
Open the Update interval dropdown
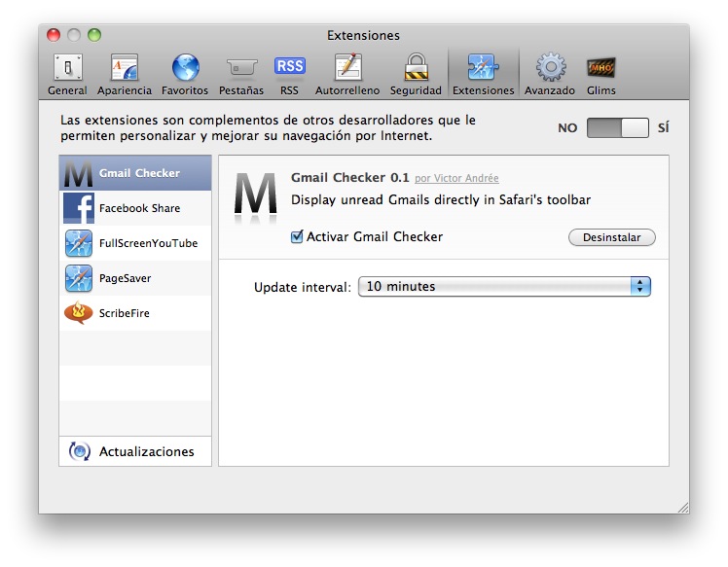click(504, 286)
